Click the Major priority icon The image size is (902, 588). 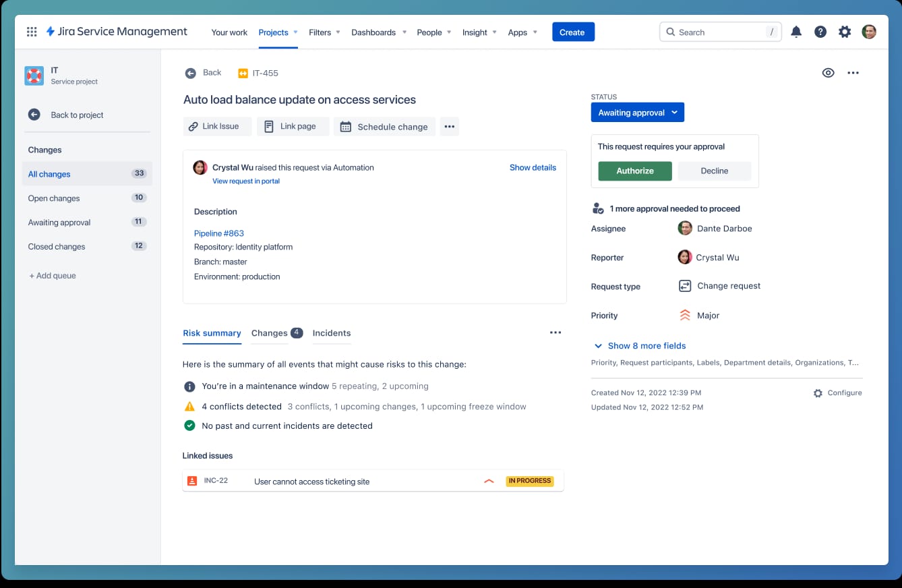(x=685, y=315)
